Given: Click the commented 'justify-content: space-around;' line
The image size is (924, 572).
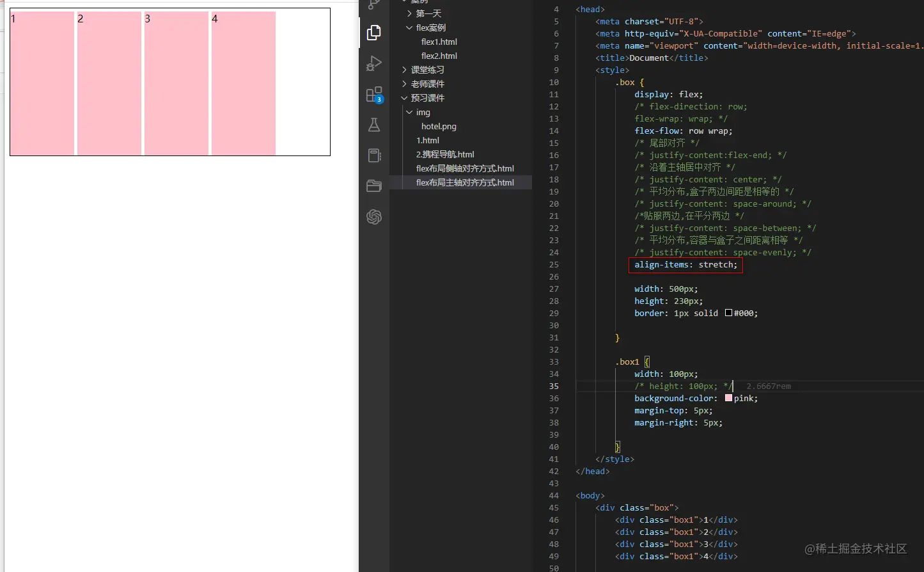Looking at the screenshot, I should point(723,203).
